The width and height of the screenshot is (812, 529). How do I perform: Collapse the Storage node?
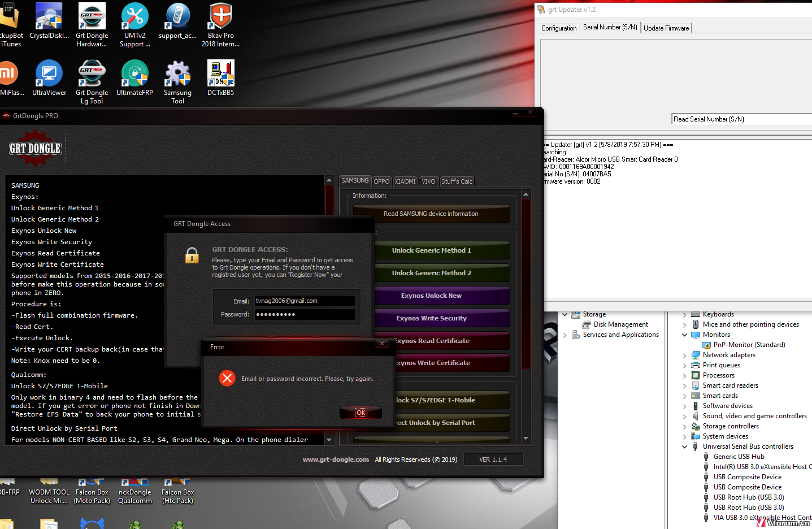coord(565,314)
